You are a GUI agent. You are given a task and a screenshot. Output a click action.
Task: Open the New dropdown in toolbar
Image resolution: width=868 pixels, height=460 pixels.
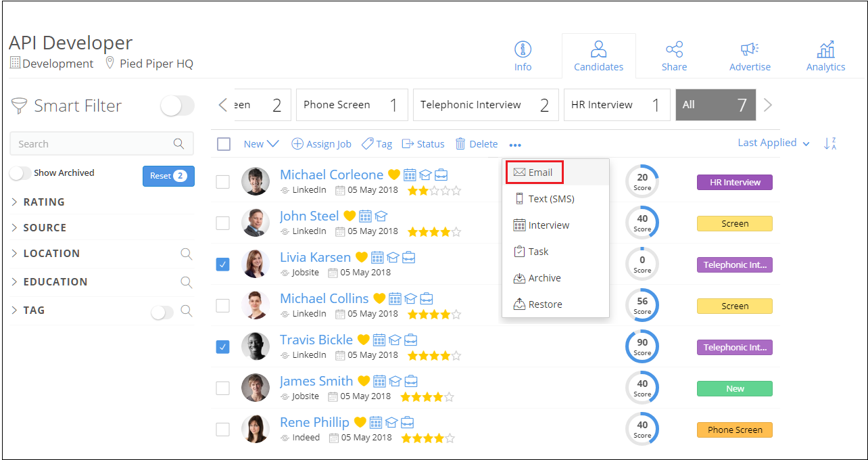tap(261, 144)
